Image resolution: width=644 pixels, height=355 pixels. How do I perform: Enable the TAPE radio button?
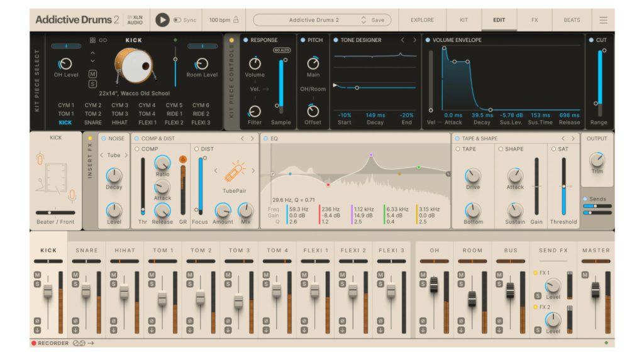tap(458, 148)
